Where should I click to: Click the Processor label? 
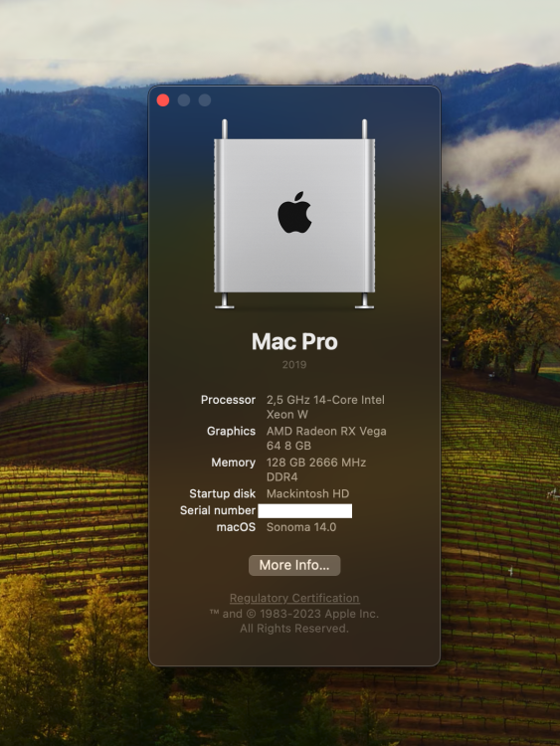point(228,400)
